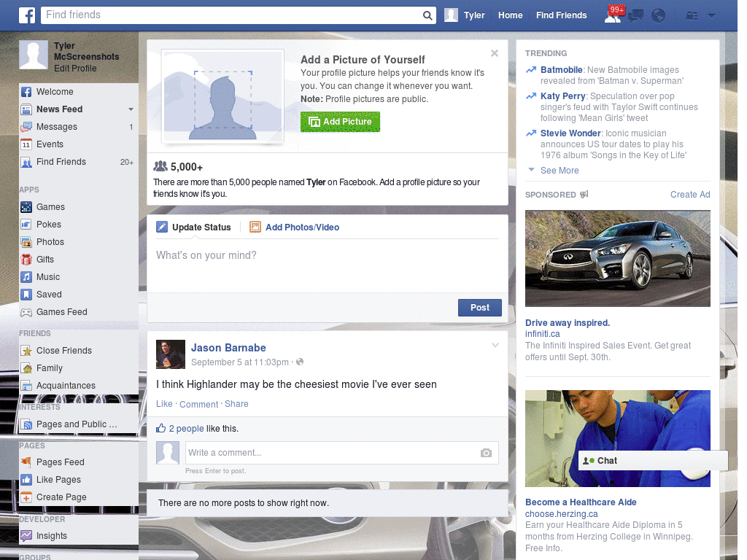Click the Find Friends sidebar icon
747x560 pixels.
[26, 163]
